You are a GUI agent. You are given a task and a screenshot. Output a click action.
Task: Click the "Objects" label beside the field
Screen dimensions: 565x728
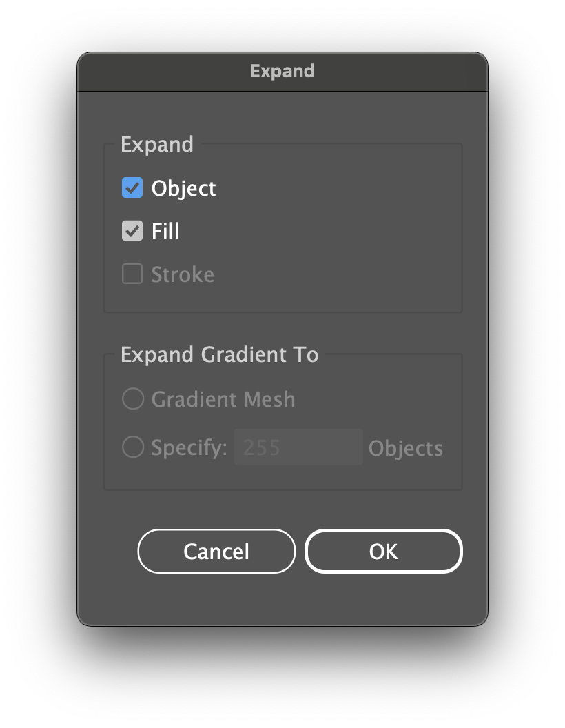click(x=405, y=449)
